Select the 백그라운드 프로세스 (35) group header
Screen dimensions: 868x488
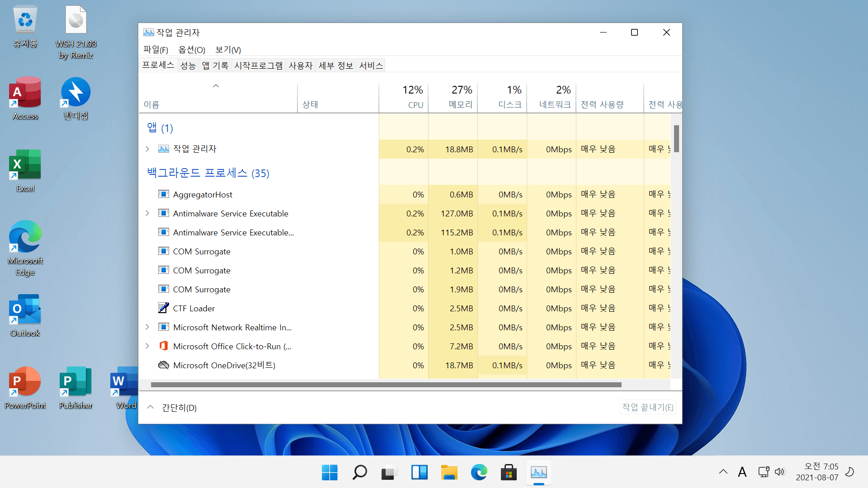click(x=208, y=173)
